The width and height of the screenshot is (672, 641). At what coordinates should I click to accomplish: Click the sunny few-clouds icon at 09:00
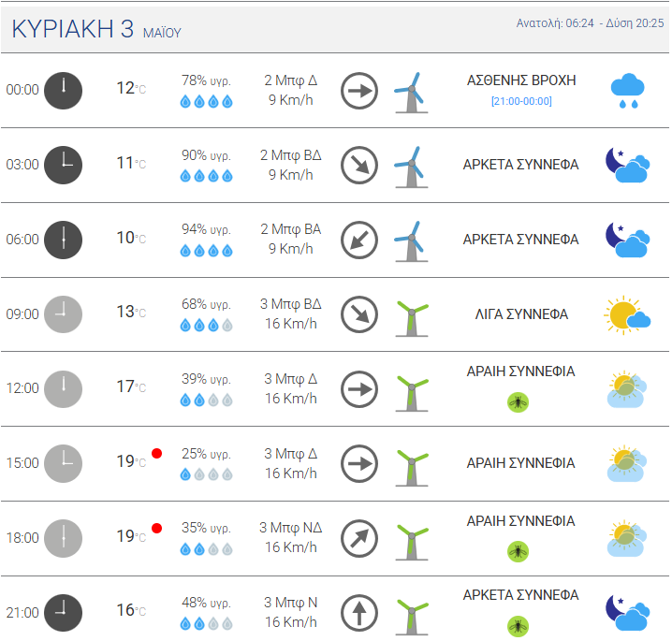tap(627, 314)
